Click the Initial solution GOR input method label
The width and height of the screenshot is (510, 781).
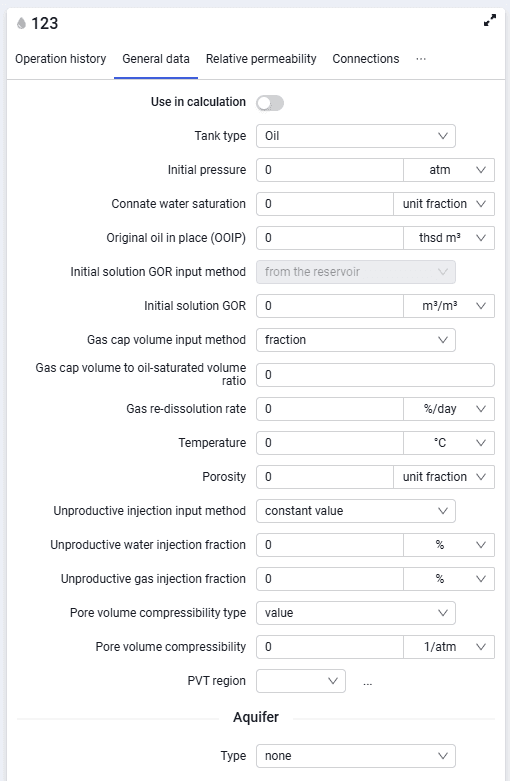click(x=158, y=271)
